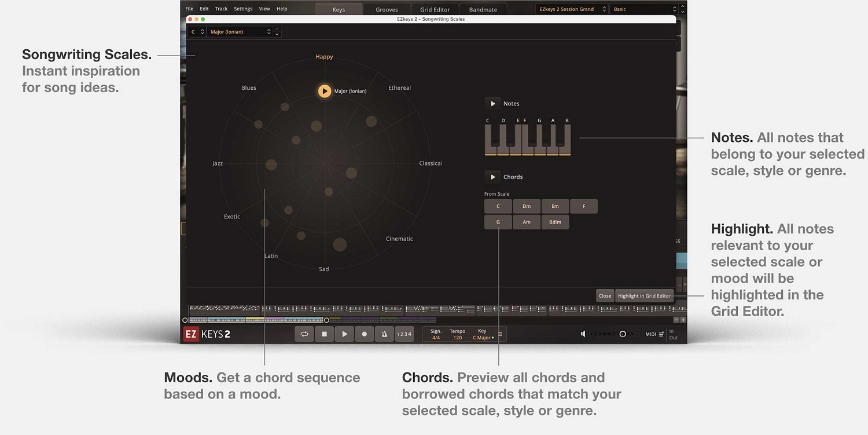Select the Exotic style label
This screenshot has width=868, height=435.
tap(232, 217)
